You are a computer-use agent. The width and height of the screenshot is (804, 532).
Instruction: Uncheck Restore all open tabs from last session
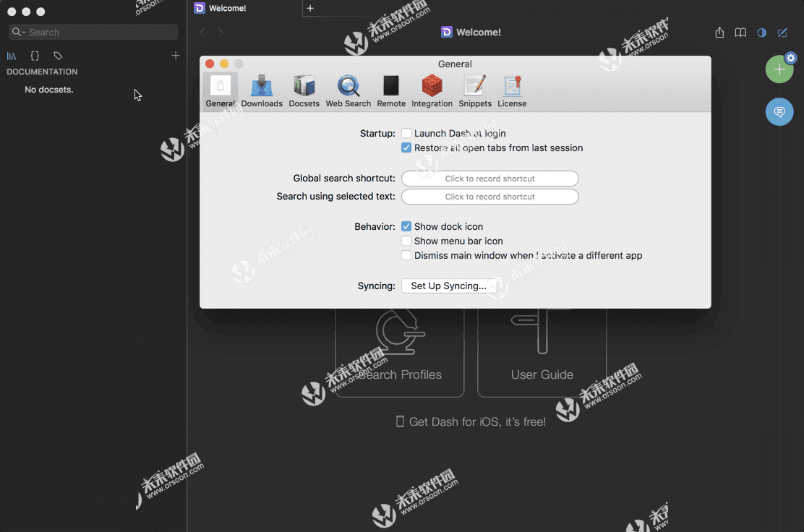(x=406, y=147)
